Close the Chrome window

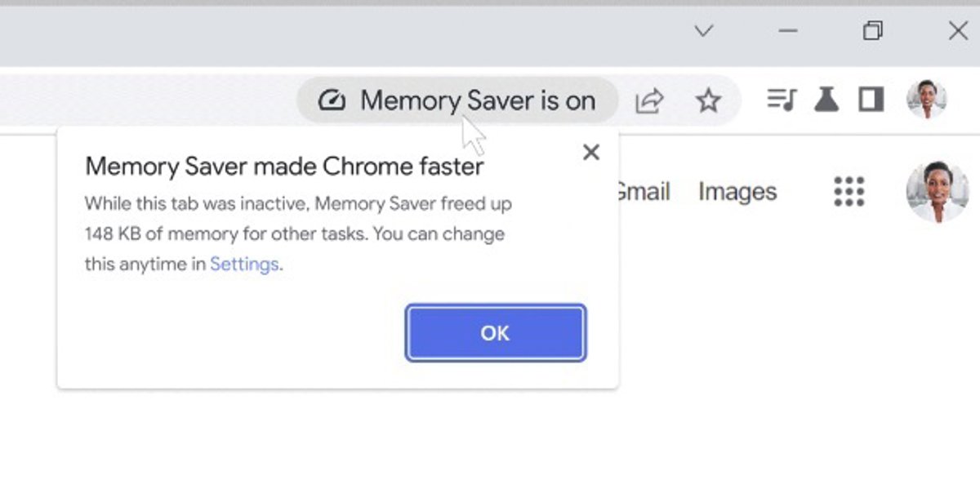(x=958, y=31)
